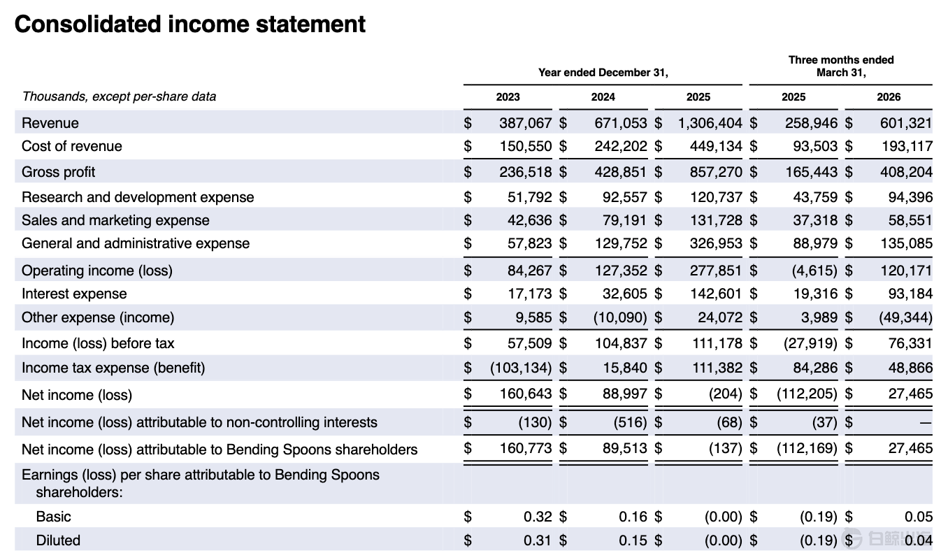The image size is (941, 560).
Task: Click the Revenue row label
Action: (x=50, y=123)
